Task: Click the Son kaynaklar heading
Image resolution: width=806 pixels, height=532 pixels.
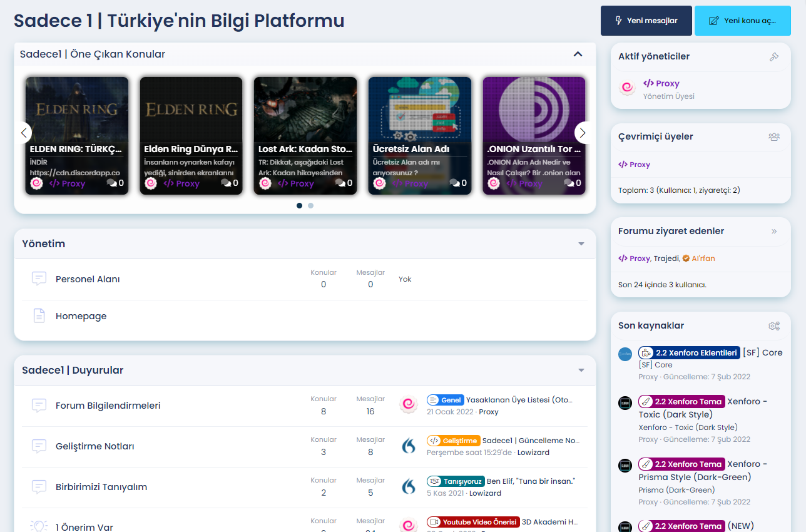Action: pos(651,325)
